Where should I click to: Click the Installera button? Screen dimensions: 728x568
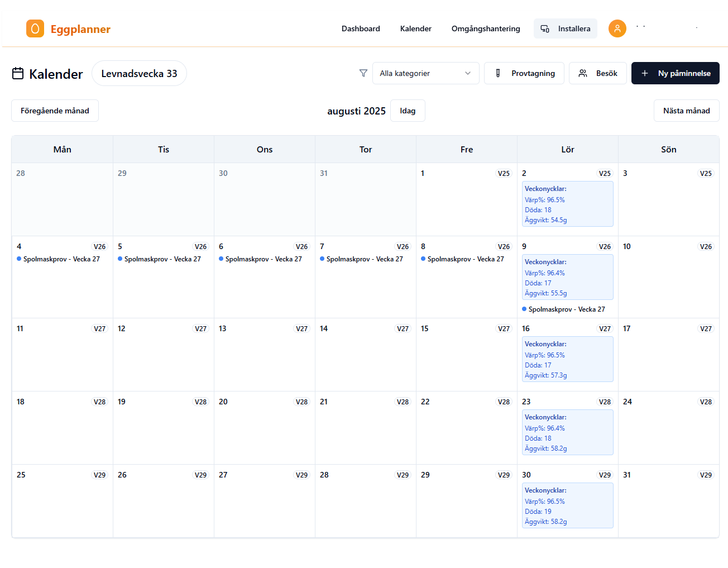[566, 28]
